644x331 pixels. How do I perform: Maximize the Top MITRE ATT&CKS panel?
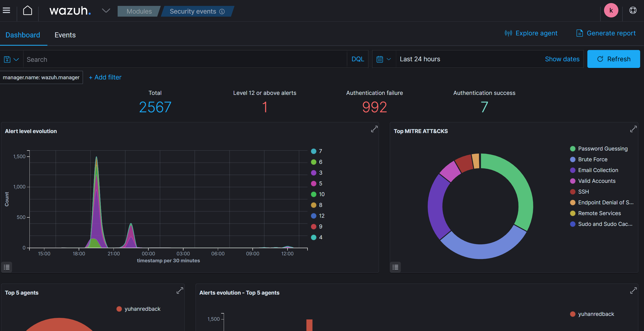click(633, 129)
